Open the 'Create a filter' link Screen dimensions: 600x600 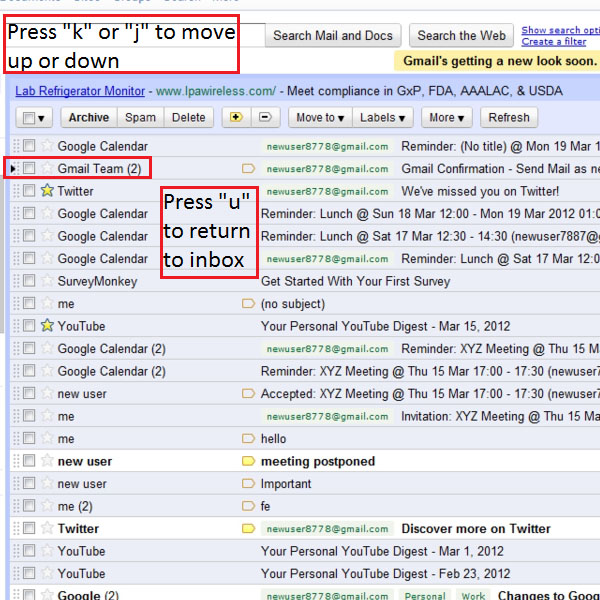[554, 41]
